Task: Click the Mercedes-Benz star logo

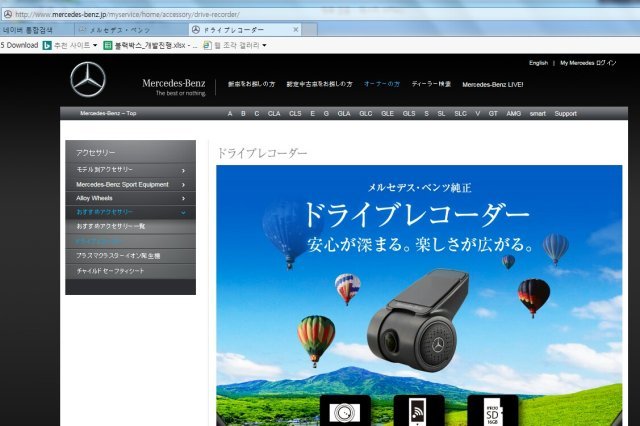Action: (88, 79)
